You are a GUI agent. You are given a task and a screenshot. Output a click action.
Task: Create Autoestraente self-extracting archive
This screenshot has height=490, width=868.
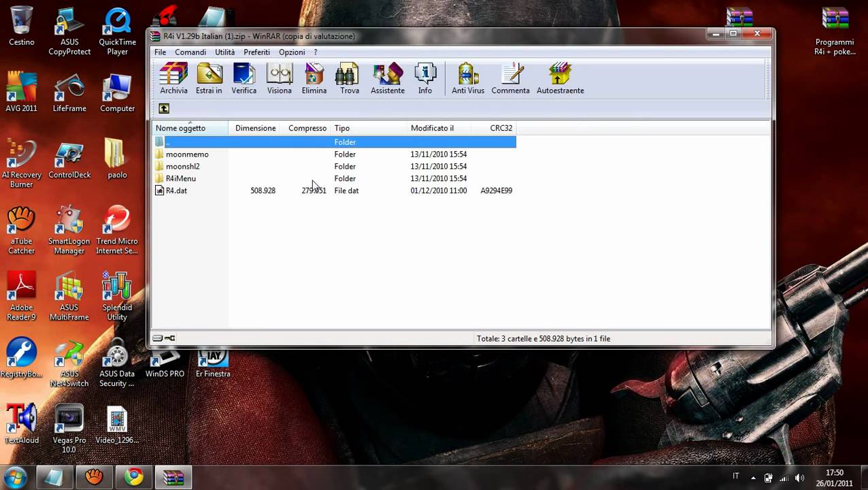(560, 79)
